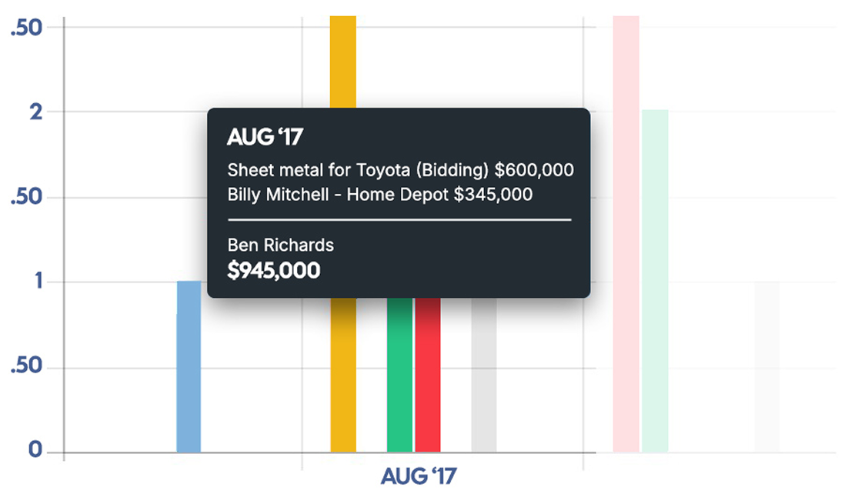The image size is (868, 494).
Task: Click the green bar under the tooltip
Action: (399, 376)
